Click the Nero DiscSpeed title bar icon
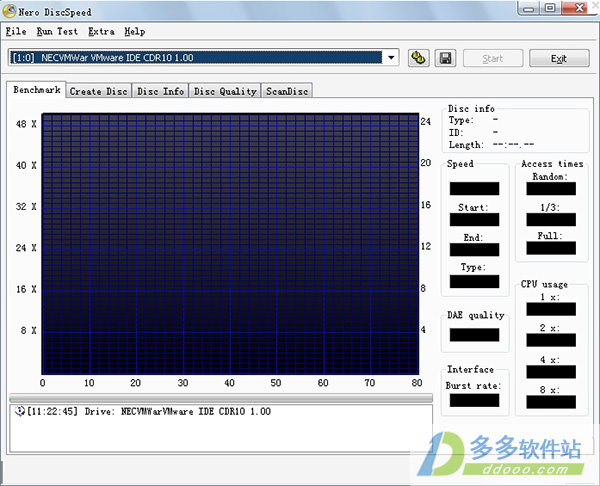 point(9,11)
